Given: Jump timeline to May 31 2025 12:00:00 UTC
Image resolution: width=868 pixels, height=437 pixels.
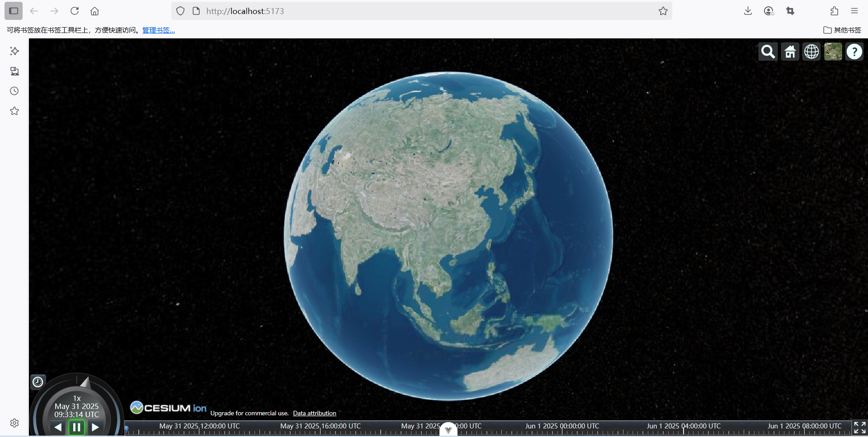Looking at the screenshot, I should coord(199,426).
